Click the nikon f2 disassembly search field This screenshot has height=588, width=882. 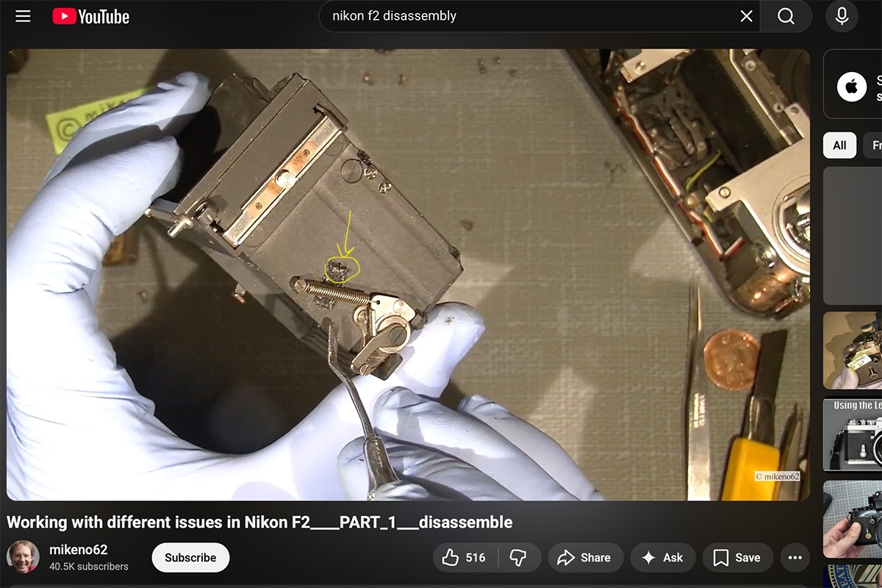click(514, 15)
